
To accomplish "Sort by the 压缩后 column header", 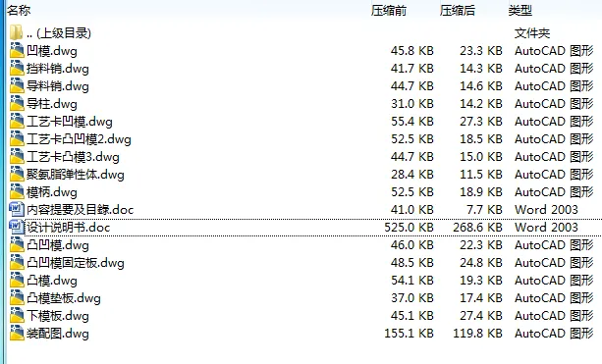I will pyautogui.click(x=458, y=11).
